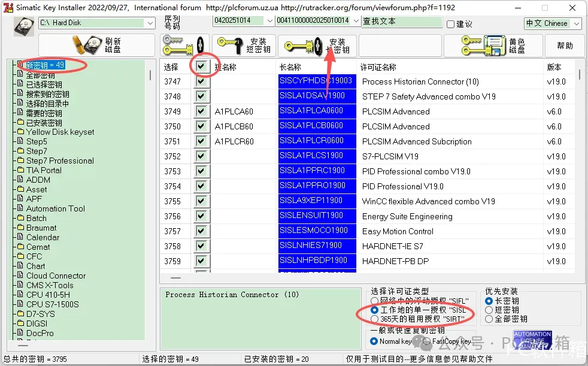Screen dimensions: 588x366
Task: Click the folder icon beside D7-SYS
Action: tap(20, 313)
